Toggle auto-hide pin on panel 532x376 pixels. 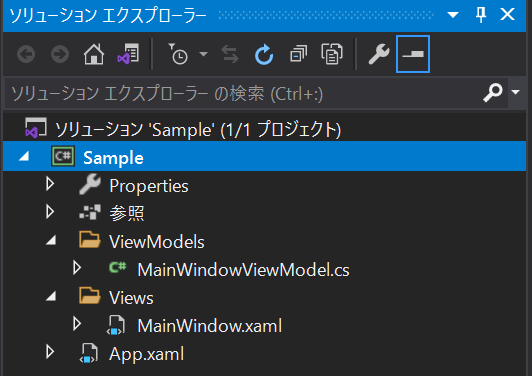click(481, 15)
